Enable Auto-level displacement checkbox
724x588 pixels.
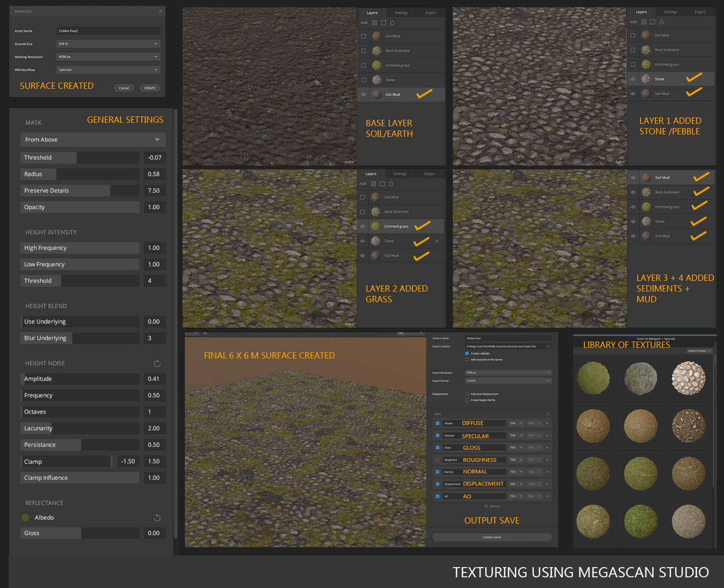pyautogui.click(x=467, y=394)
